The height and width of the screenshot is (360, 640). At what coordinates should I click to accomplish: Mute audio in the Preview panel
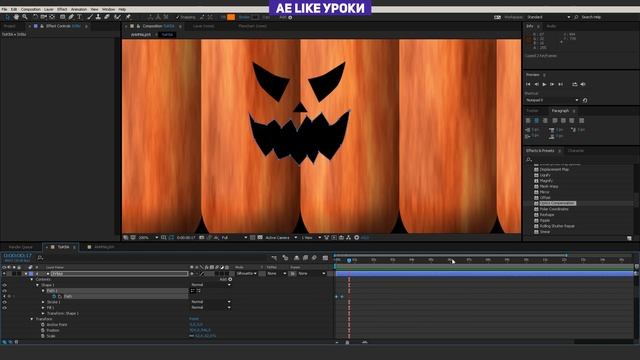tap(583, 84)
